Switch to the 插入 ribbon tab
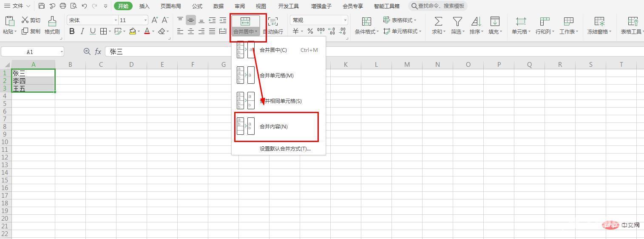Image resolution: width=644 pixels, height=239 pixels. [x=144, y=6]
